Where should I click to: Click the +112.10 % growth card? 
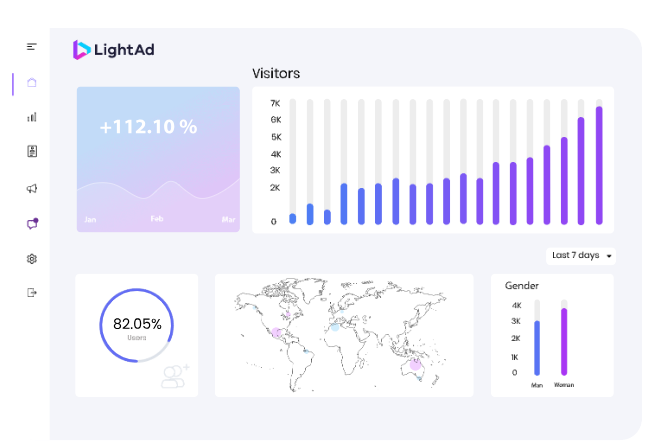coord(158,158)
